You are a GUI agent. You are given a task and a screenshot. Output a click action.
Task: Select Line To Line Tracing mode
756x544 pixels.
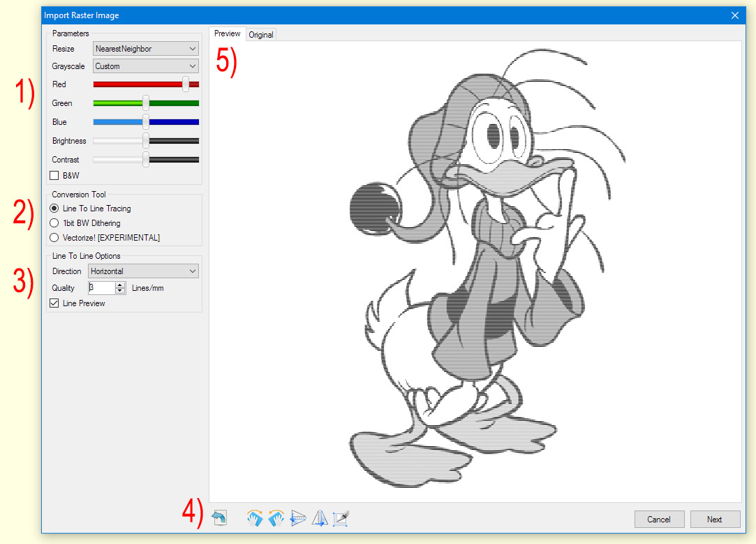(54, 208)
